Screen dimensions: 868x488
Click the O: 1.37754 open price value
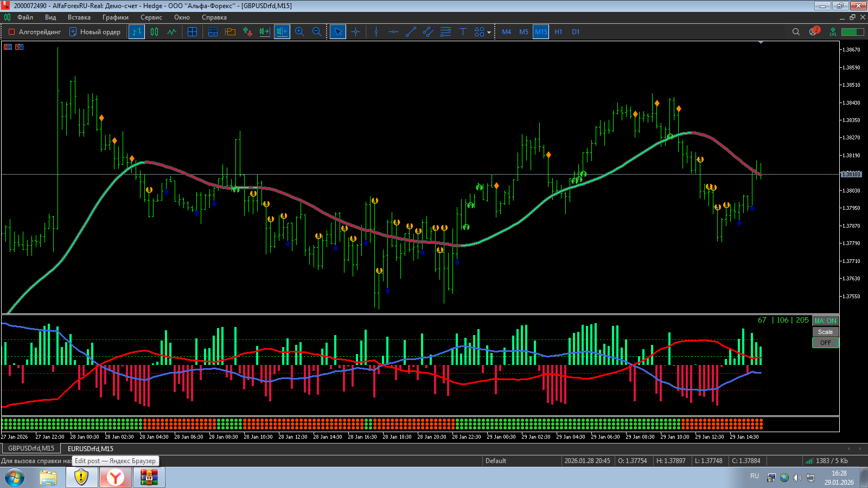633,461
